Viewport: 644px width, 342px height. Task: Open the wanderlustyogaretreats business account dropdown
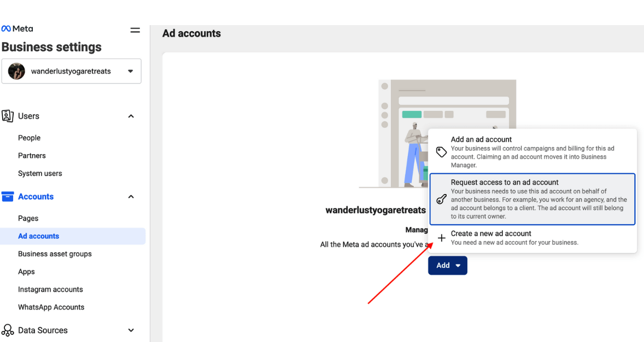(x=72, y=71)
